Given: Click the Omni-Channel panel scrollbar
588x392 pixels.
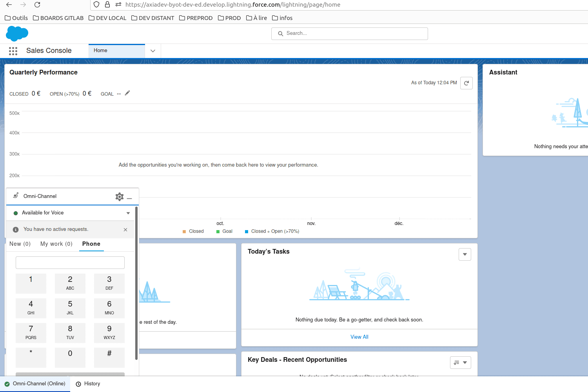Looking at the screenshot, I should [x=136, y=283].
